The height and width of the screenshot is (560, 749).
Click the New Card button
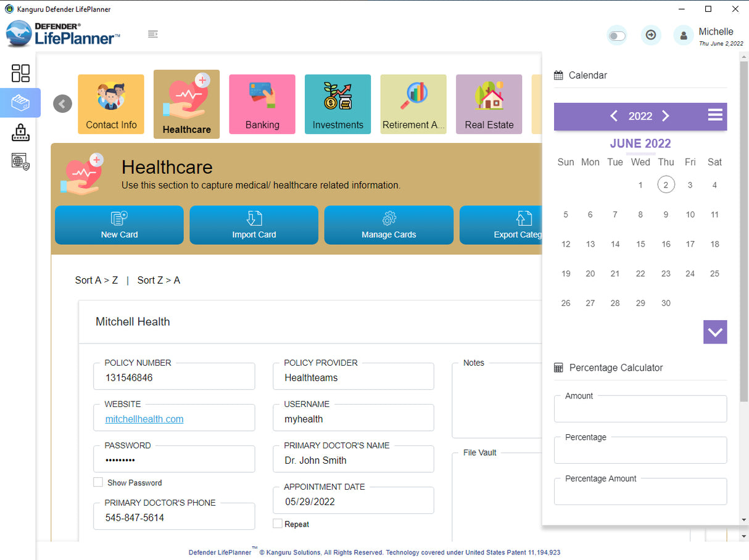119,225
